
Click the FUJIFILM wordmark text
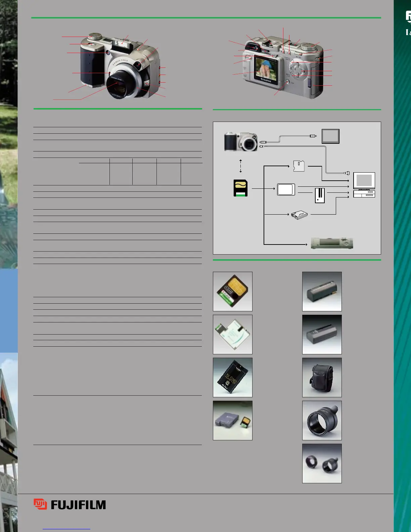pyautogui.click(x=78, y=505)
